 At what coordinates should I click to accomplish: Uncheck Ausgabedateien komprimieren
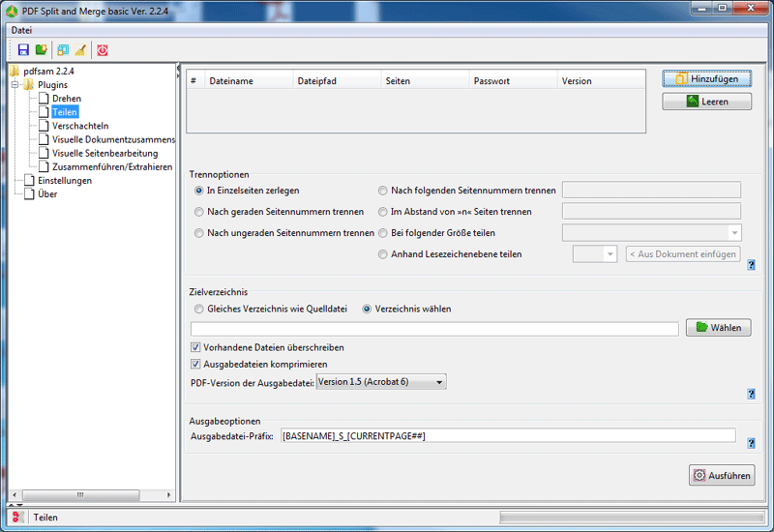point(195,365)
